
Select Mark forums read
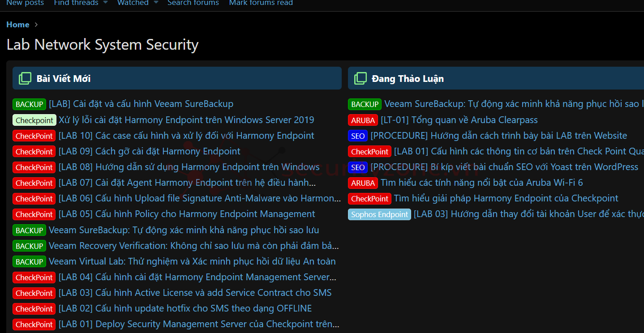click(261, 3)
